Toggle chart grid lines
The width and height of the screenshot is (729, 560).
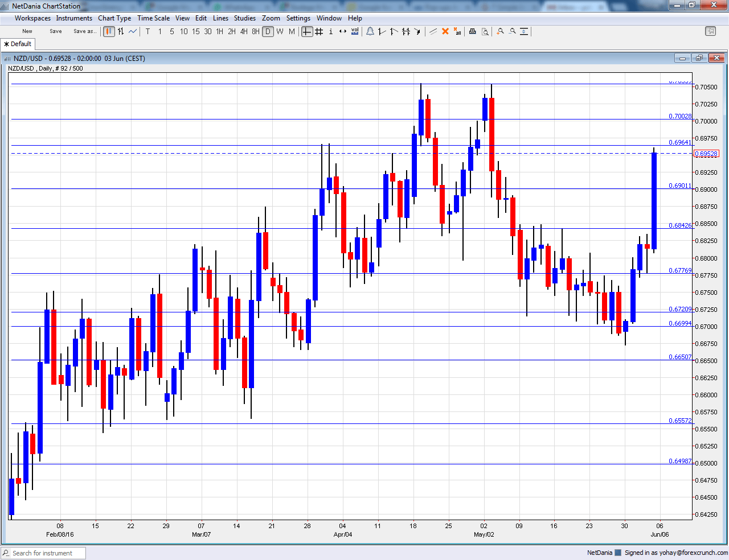(x=318, y=31)
